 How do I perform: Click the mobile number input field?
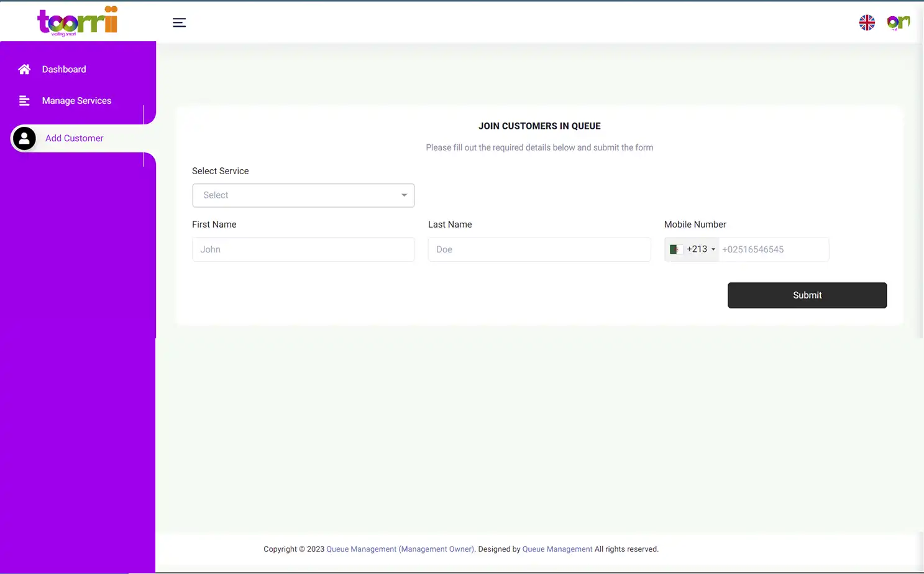[x=774, y=249]
